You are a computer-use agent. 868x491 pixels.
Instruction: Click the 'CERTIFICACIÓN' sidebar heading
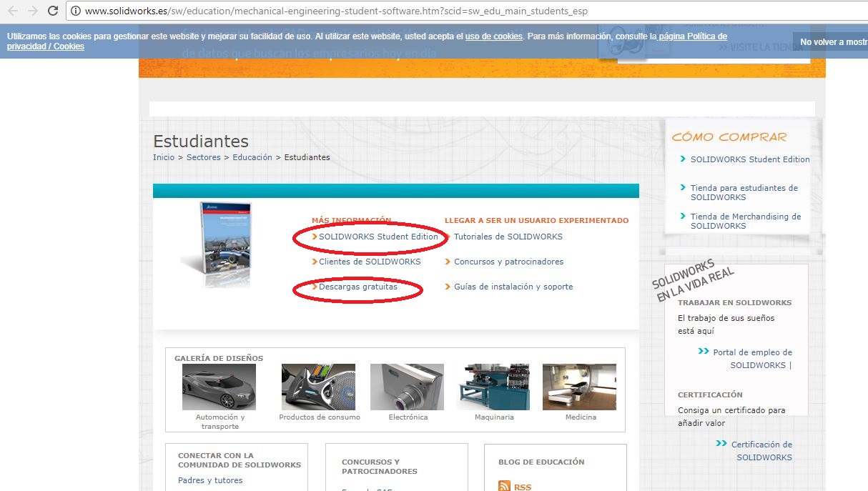710,395
